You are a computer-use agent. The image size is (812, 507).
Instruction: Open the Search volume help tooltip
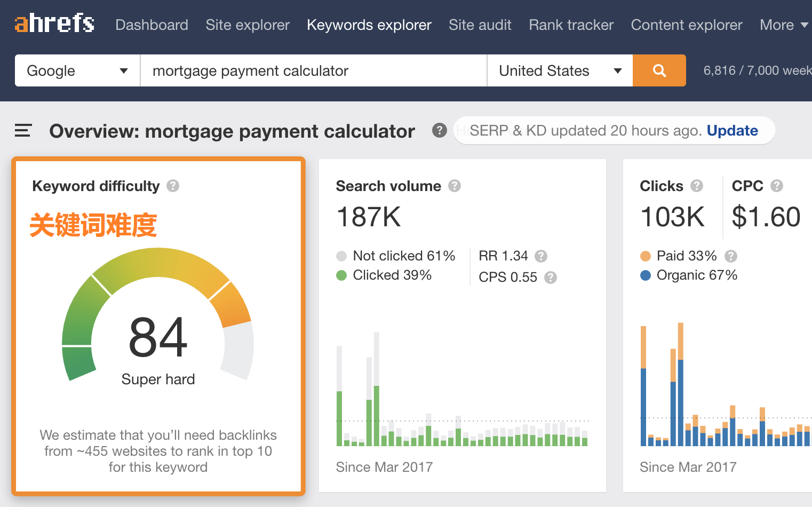[455, 186]
